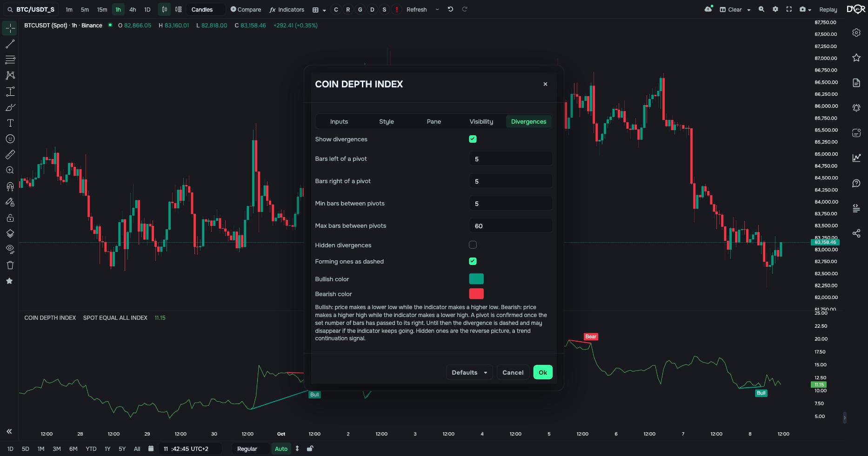This screenshot has width=868, height=456.
Task: Uncheck the Show divergences checkbox
Action: 473,139
